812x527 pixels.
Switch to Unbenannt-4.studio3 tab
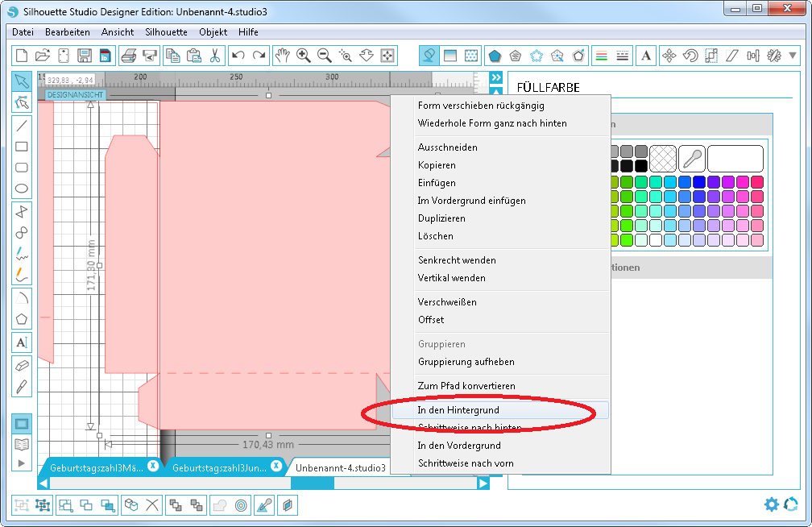[x=340, y=467]
